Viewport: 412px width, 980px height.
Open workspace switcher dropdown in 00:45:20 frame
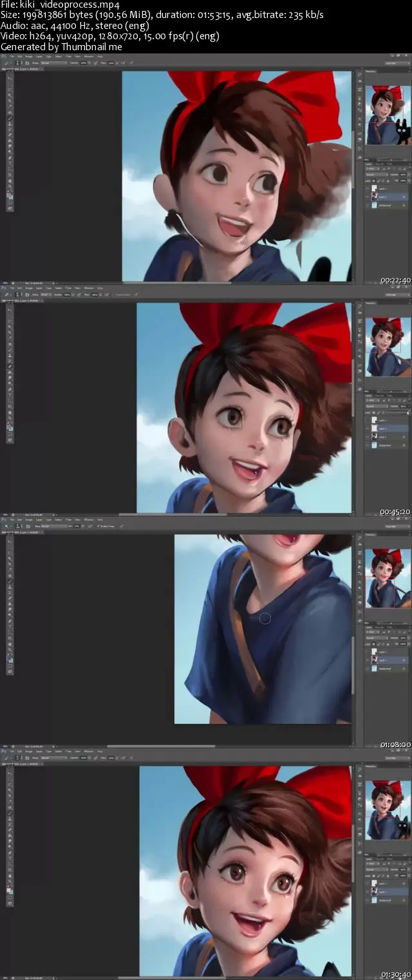click(x=397, y=295)
